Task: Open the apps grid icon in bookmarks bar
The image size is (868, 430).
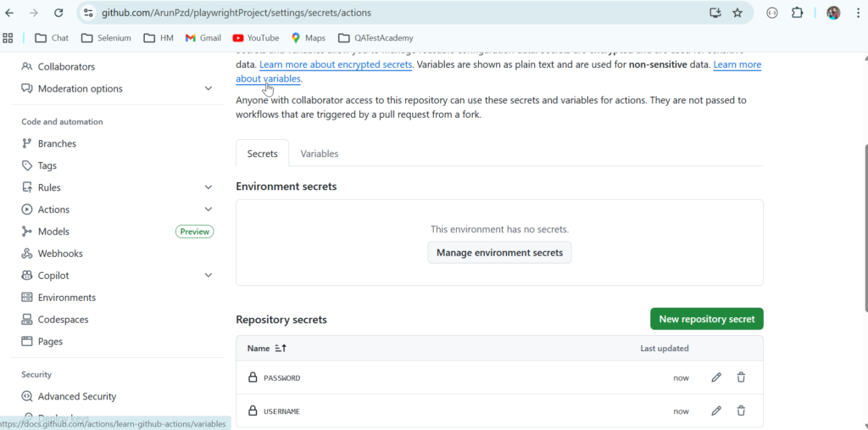Action: tap(8, 38)
